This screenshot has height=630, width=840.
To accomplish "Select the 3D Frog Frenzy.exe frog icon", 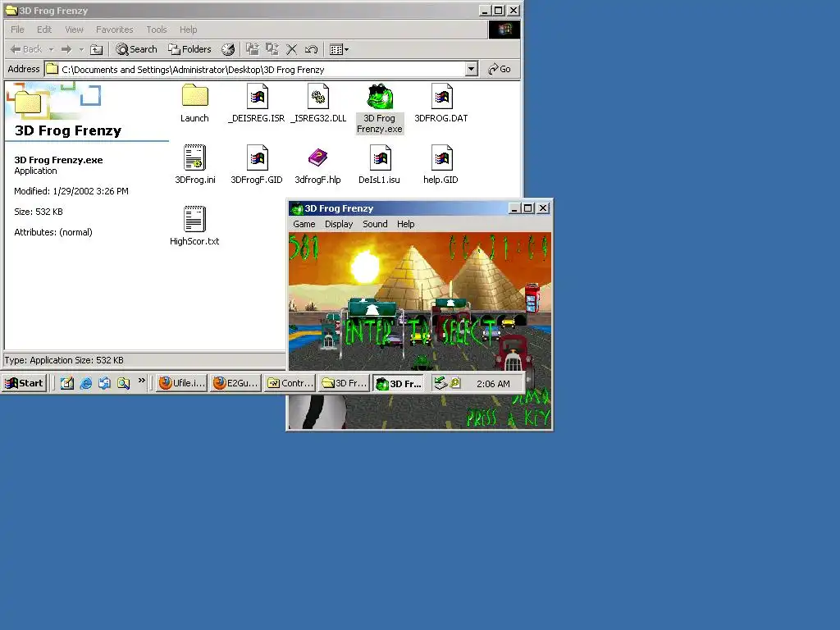I will click(380, 97).
